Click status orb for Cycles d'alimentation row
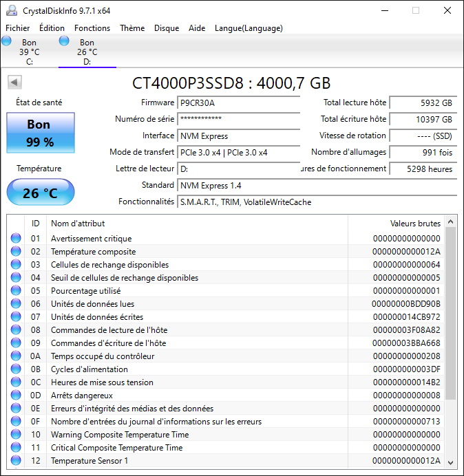The height and width of the screenshot is (476, 464). 16,369
